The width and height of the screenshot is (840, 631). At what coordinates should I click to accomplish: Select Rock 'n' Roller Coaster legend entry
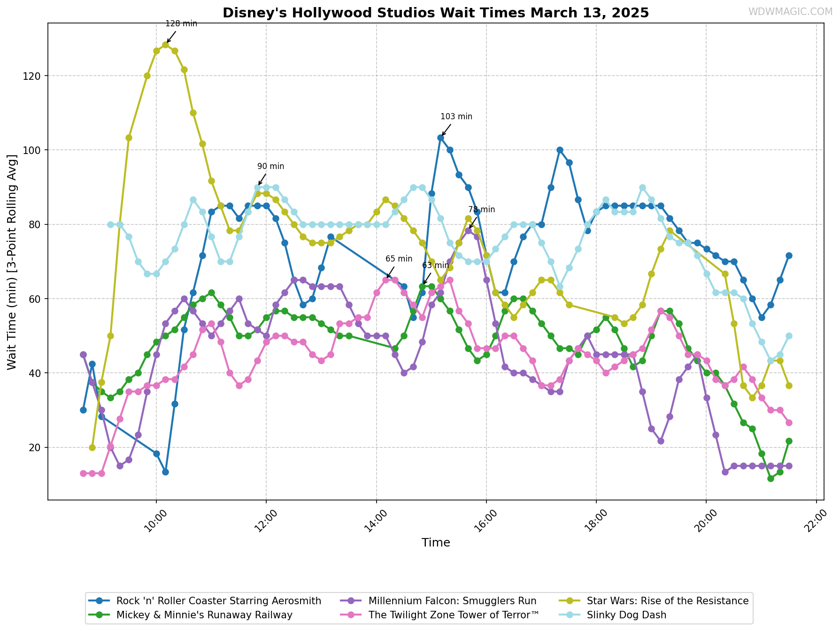pos(206,601)
